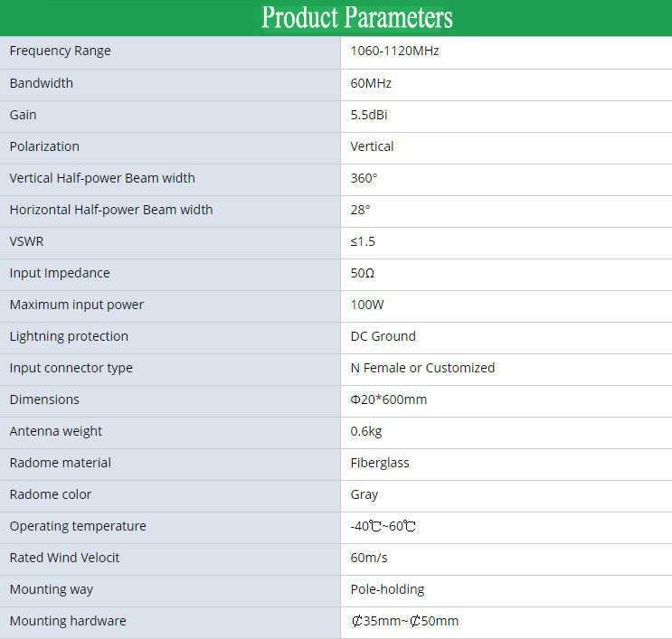Click the Φ20*600mm dimensions value

[388, 399]
